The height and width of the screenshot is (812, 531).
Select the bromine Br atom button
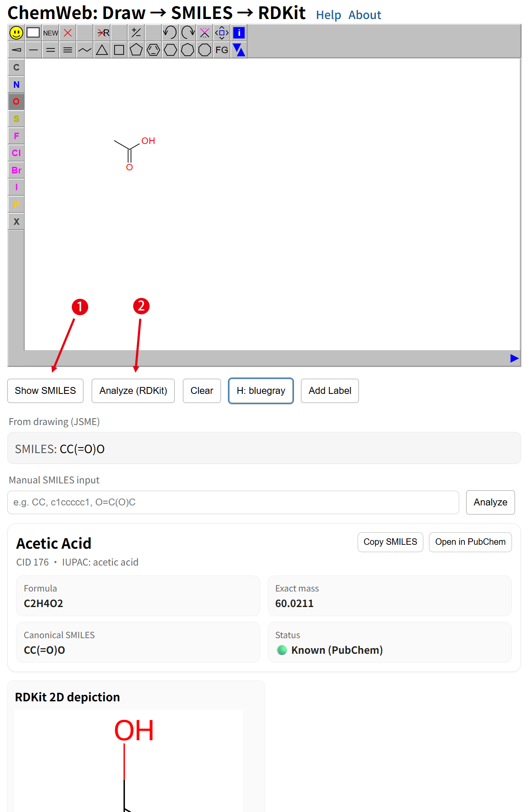tap(16, 170)
